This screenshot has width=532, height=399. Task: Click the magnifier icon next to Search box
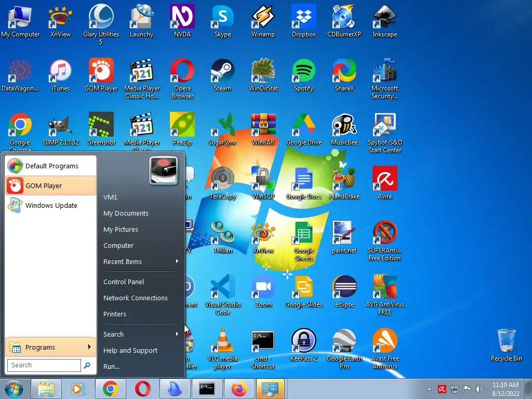[87, 365]
